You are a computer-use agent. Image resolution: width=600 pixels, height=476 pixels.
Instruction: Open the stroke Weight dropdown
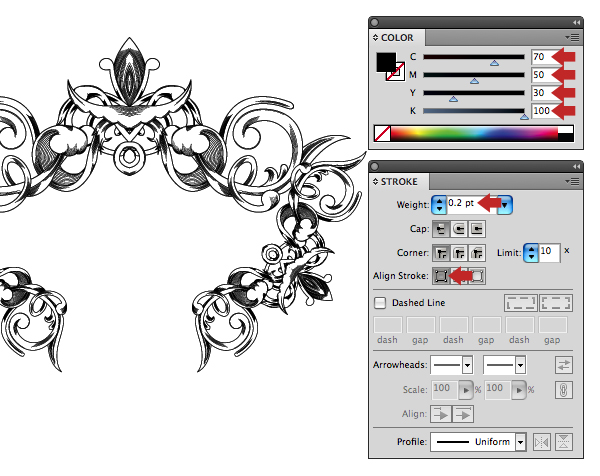(x=505, y=205)
